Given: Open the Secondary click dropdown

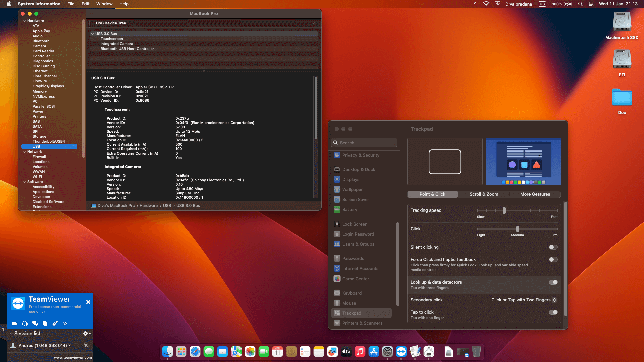Looking at the screenshot, I should [523, 300].
